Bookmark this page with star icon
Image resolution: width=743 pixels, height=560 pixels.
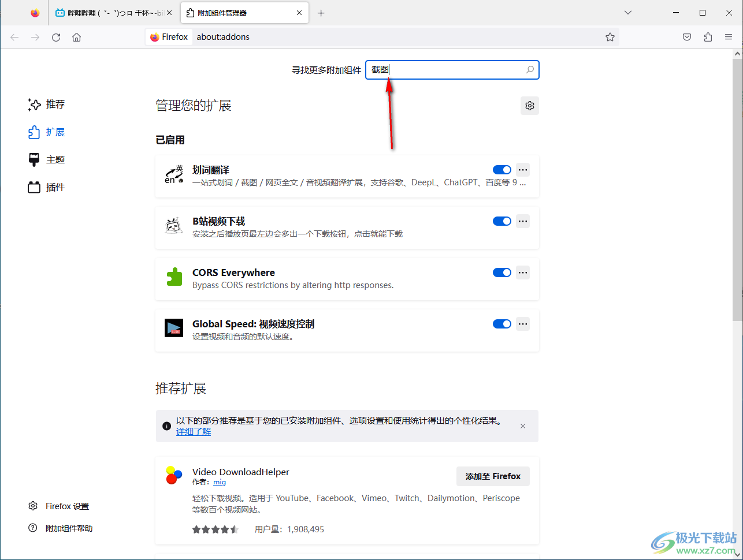point(610,37)
